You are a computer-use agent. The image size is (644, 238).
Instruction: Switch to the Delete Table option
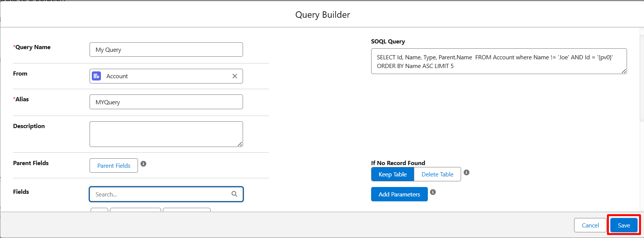tap(437, 174)
